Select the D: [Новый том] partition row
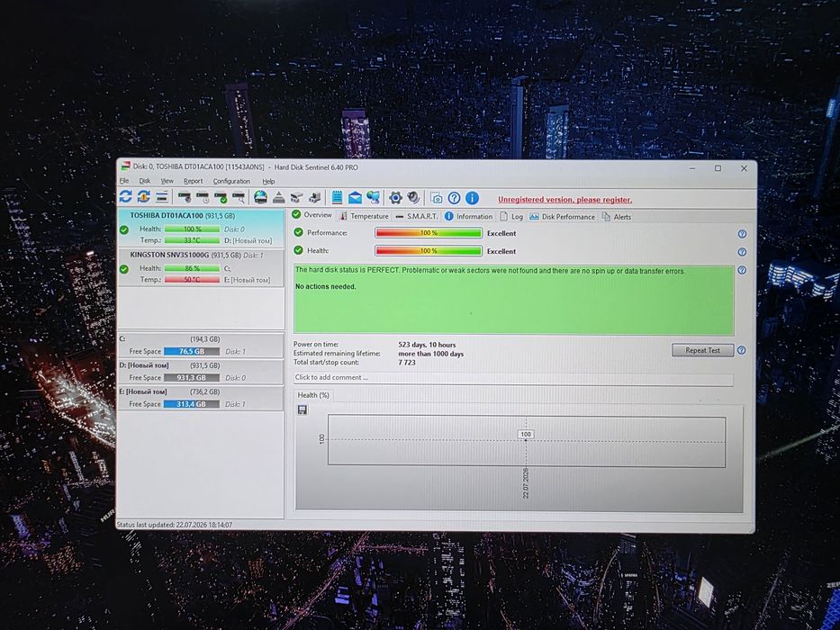The width and height of the screenshot is (840, 630). [201, 372]
